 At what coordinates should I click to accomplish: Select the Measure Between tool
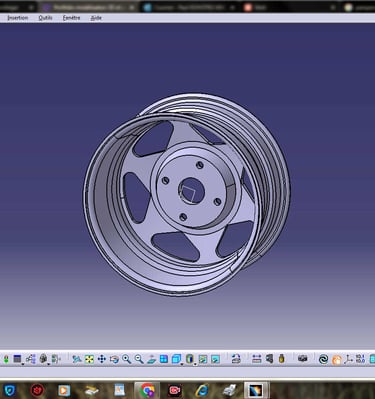(257, 359)
